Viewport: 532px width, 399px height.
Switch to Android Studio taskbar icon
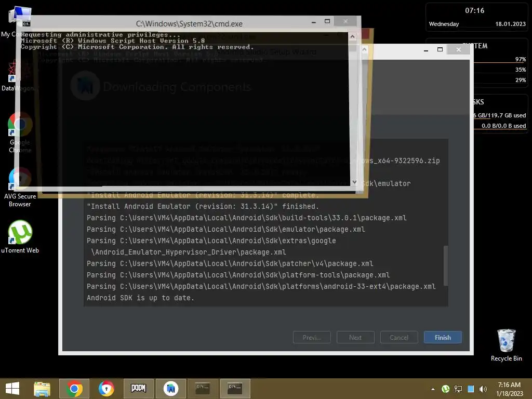170,389
